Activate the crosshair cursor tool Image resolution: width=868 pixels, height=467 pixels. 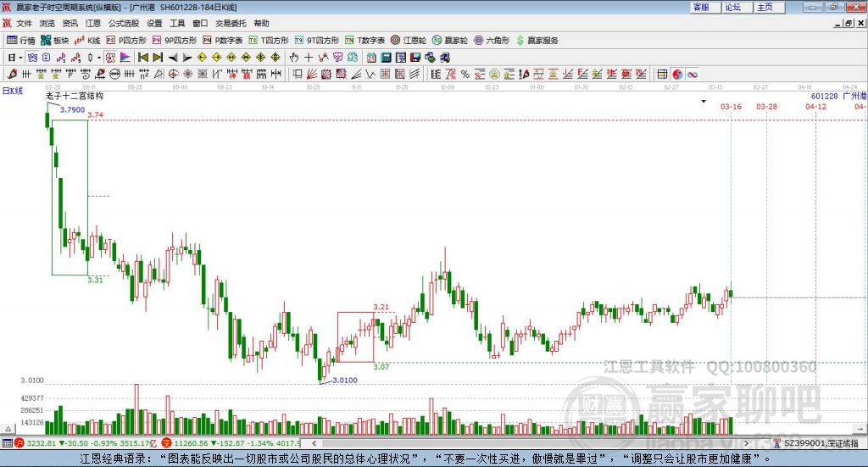point(309,58)
